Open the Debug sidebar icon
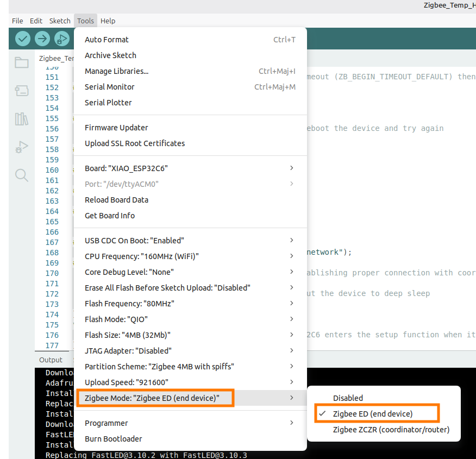The image size is (476, 459). click(x=22, y=147)
